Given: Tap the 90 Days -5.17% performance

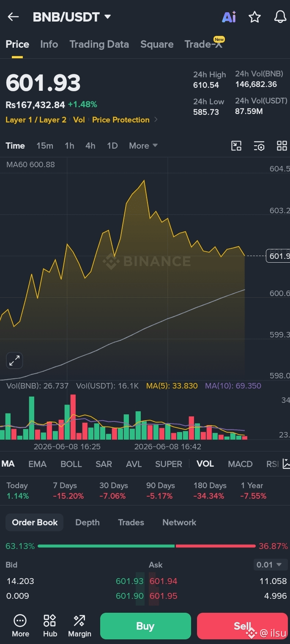Looking at the screenshot, I should [160, 491].
